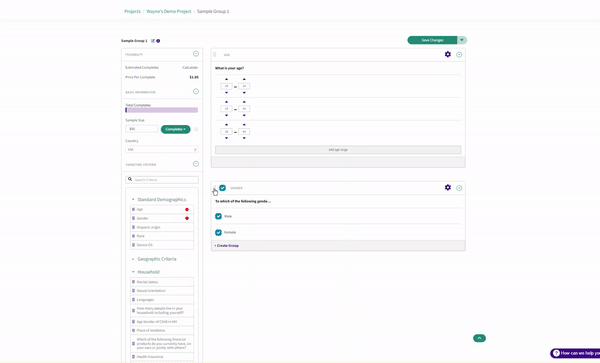
Task: Select the financial products question criterion
Action: (161, 343)
